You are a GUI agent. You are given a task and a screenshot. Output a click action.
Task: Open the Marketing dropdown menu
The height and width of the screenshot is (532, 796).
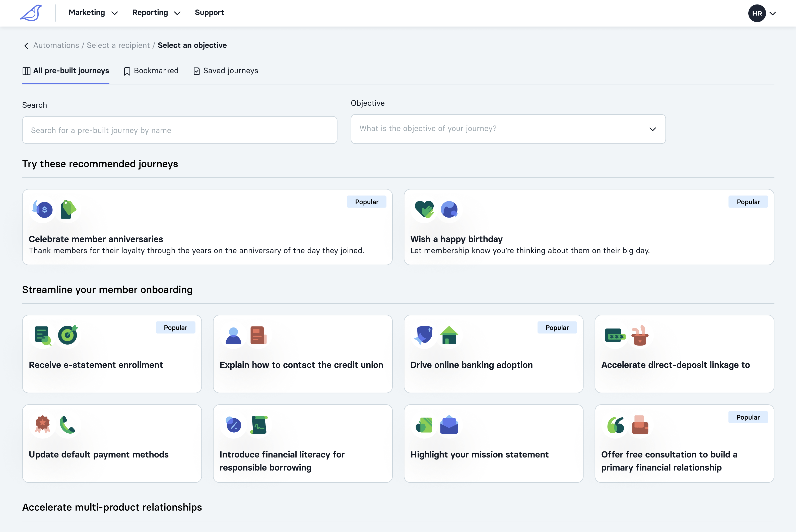pos(93,13)
